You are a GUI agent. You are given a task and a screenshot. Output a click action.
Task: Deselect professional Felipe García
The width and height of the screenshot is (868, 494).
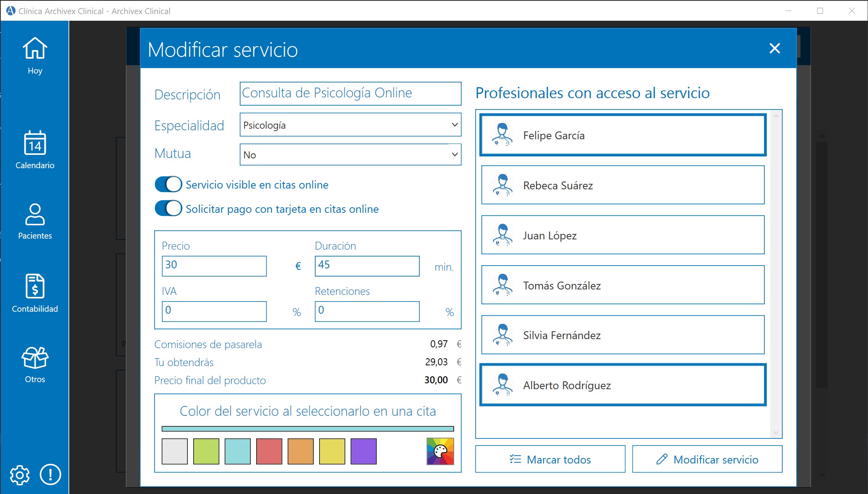click(623, 135)
